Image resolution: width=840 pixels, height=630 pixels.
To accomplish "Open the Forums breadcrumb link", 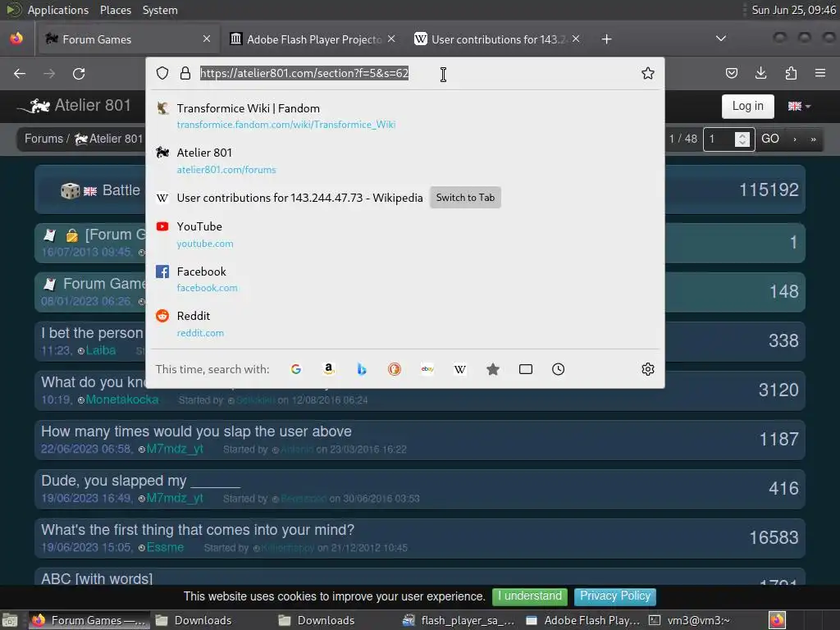I will click(x=44, y=139).
